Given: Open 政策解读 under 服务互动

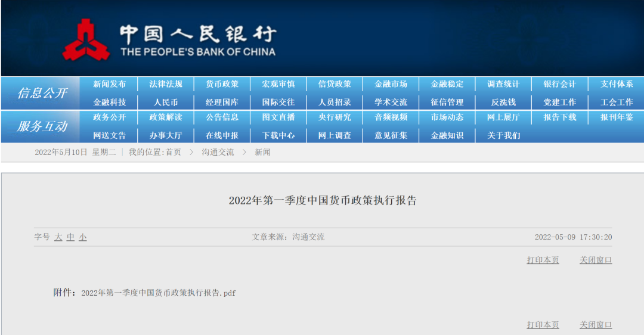Looking at the screenshot, I should click(x=166, y=117).
